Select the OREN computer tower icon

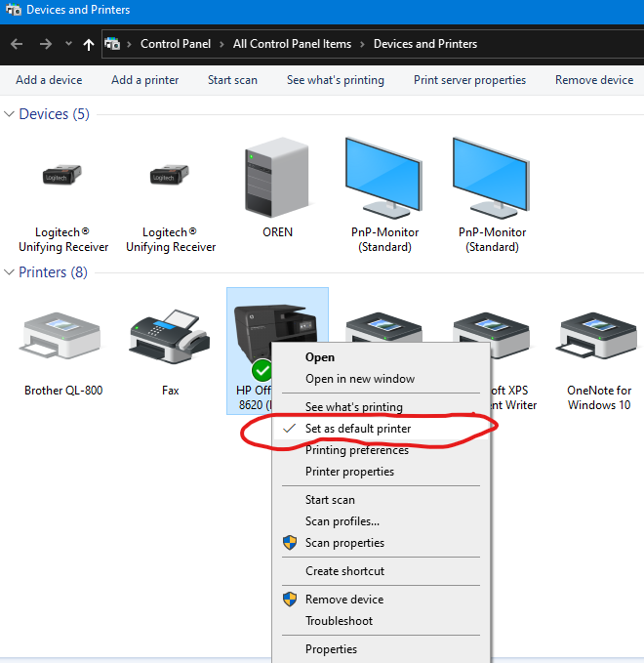point(277,177)
